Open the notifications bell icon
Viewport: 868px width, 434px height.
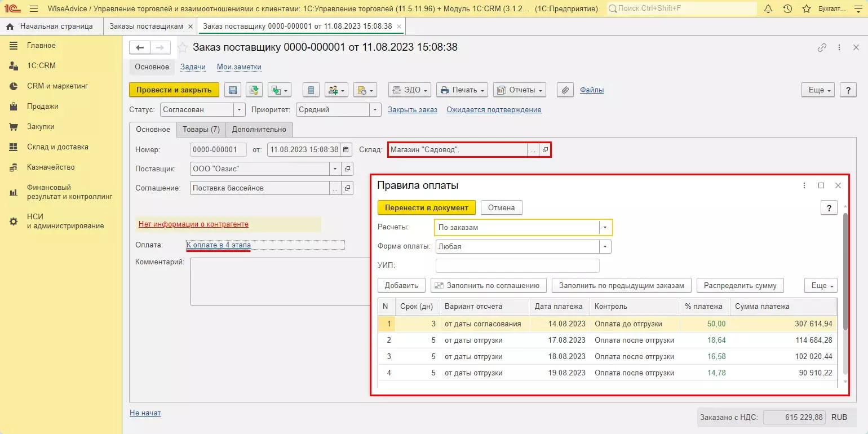click(768, 9)
